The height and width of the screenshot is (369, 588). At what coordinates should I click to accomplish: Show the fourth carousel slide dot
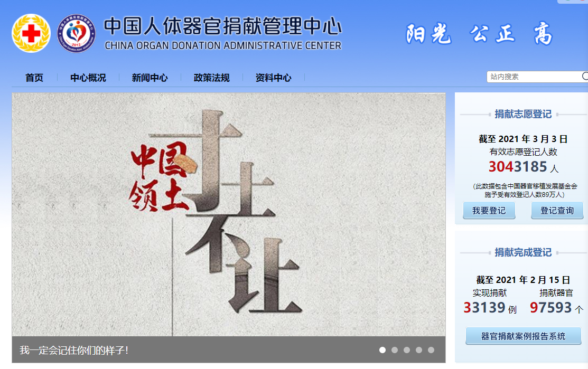point(419,350)
